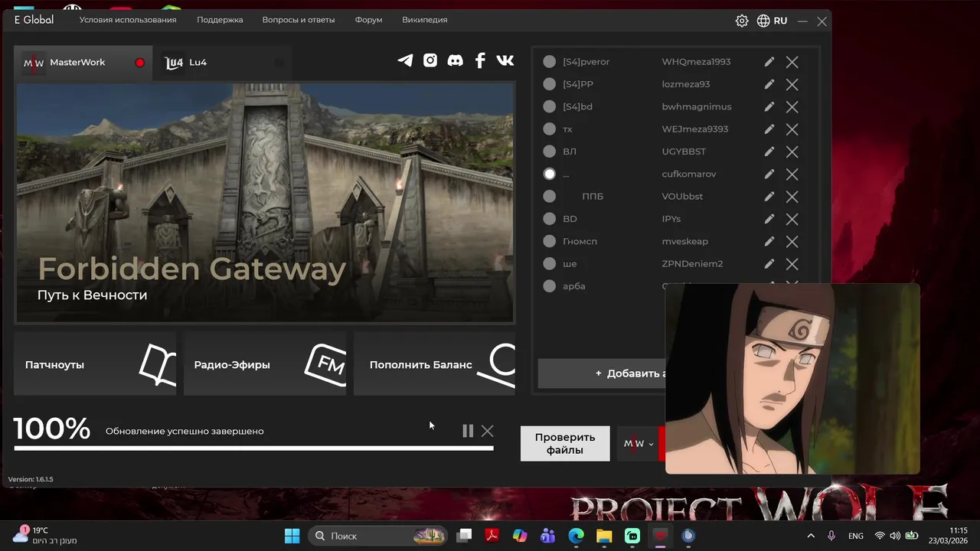
Task: Open the Telegram social link
Action: click(x=405, y=60)
